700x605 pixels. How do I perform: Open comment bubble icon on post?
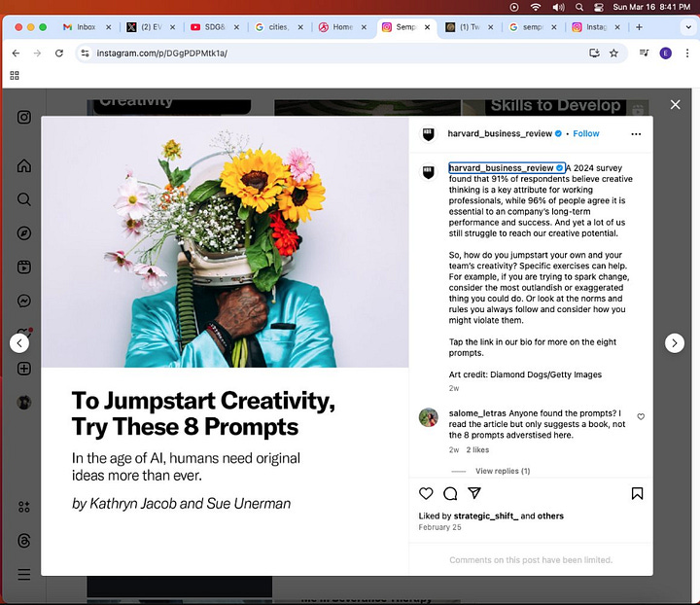point(450,493)
